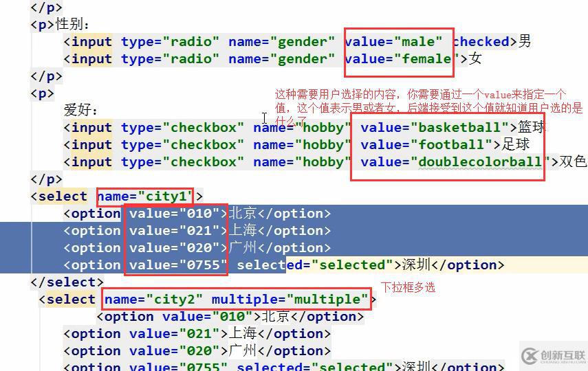
Task: Click value="0755" in the city1 select
Action: click(179, 265)
